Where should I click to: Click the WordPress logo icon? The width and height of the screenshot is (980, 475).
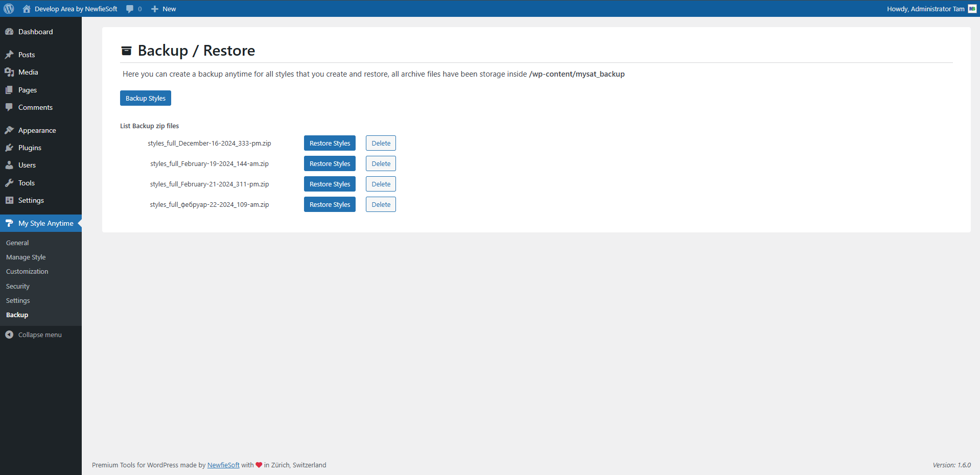(9, 9)
